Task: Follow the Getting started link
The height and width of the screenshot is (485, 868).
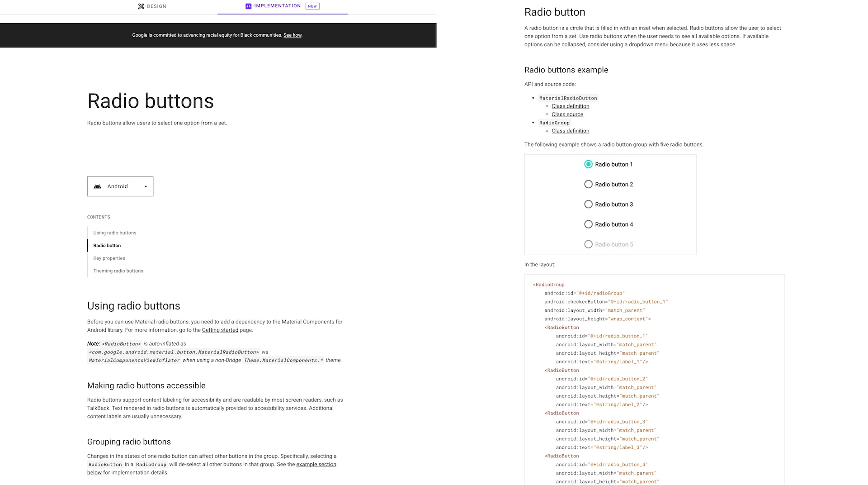Action: click(x=220, y=330)
